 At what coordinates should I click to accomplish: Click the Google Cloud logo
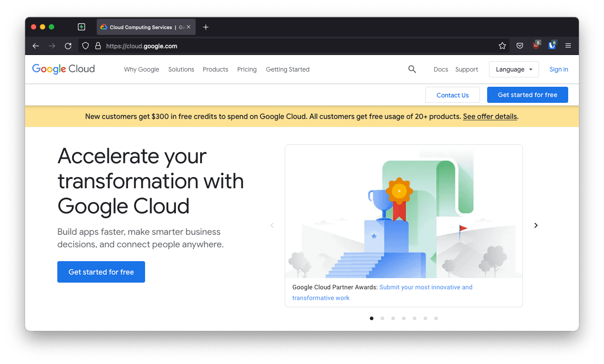63,69
